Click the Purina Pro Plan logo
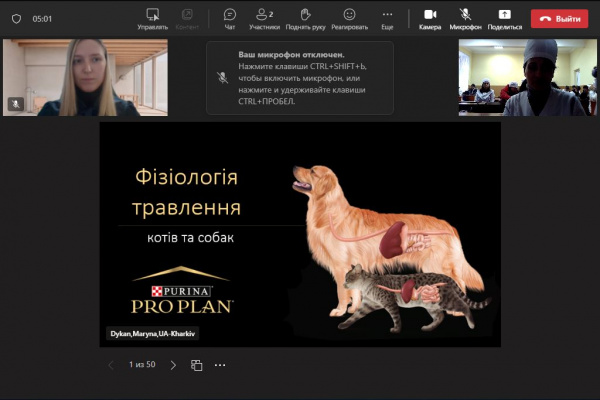The image size is (600, 400). 182,290
